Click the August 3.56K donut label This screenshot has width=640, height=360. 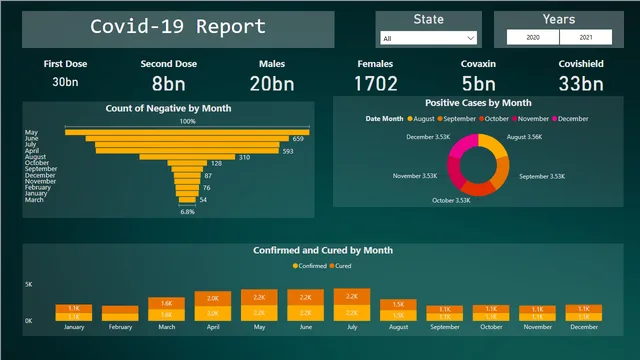[x=524, y=137]
